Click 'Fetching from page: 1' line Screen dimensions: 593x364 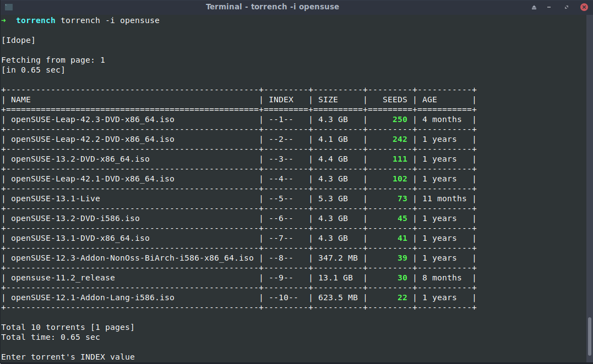[53, 60]
